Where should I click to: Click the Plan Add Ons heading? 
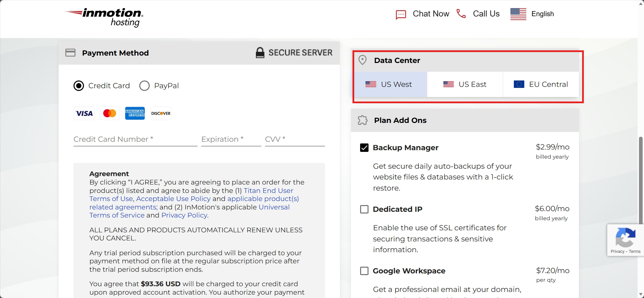point(400,120)
